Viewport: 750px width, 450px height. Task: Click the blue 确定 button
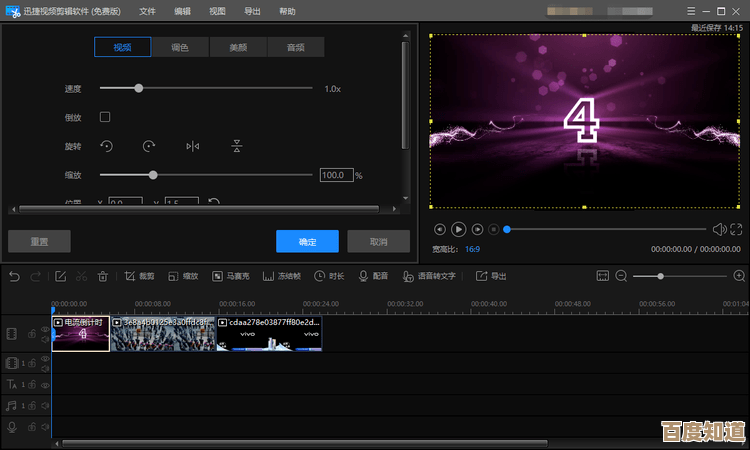pos(307,241)
